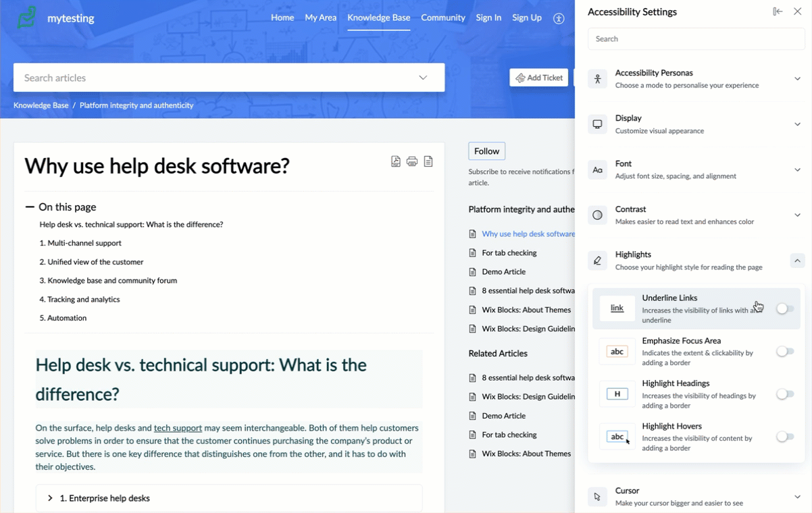The height and width of the screenshot is (513, 812).
Task: Go to the My Area nav tab
Action: pos(320,18)
